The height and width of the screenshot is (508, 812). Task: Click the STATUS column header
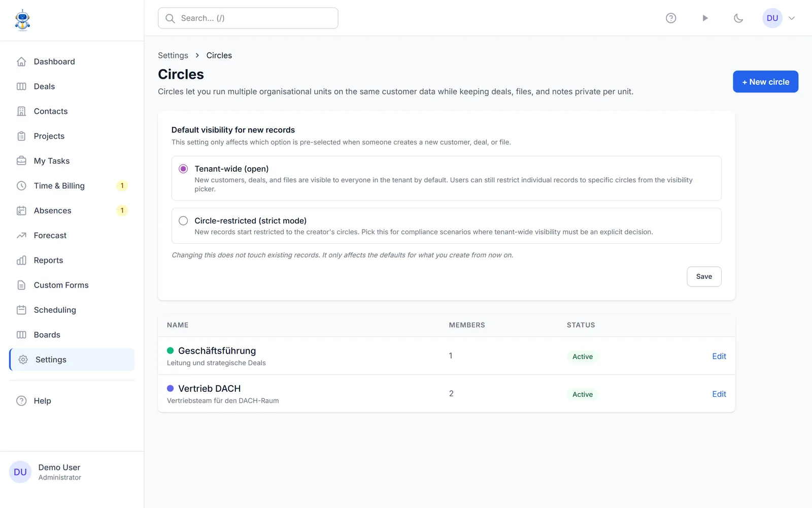tap(581, 325)
